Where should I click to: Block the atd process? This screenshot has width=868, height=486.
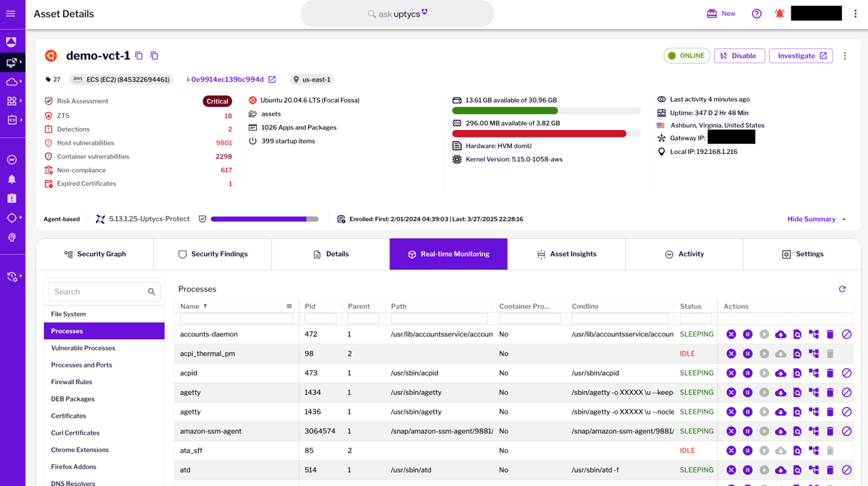point(847,470)
